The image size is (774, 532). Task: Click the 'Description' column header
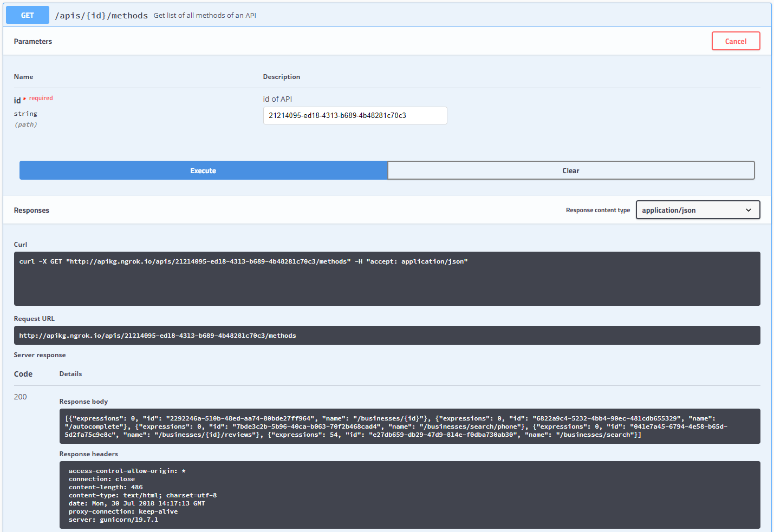coord(282,77)
